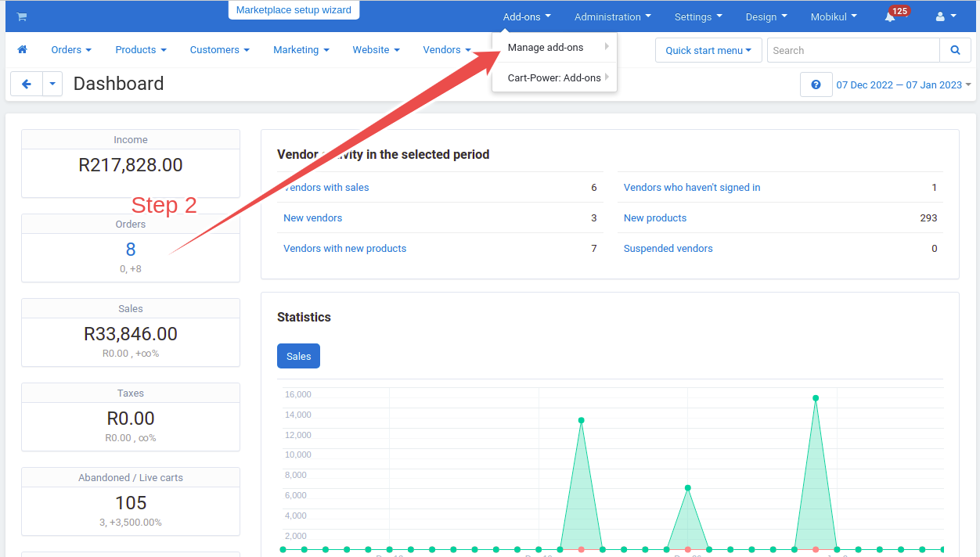Click the blue help question mark icon

click(816, 84)
